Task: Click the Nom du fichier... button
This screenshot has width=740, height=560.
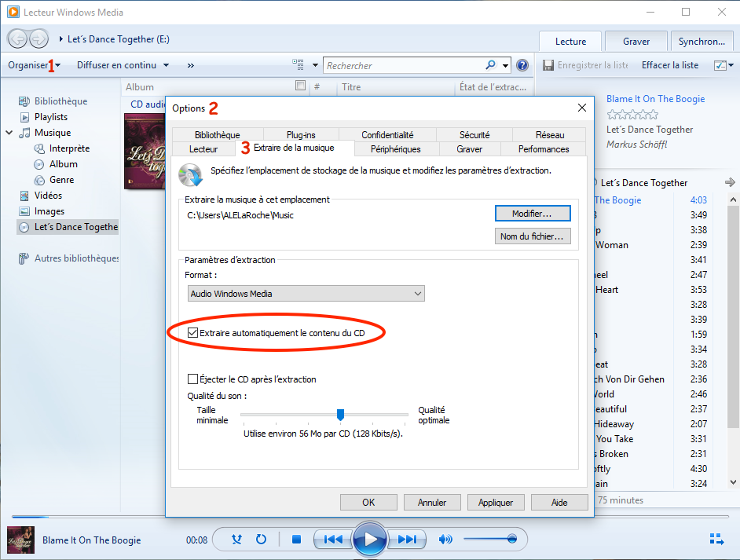Action: click(533, 236)
